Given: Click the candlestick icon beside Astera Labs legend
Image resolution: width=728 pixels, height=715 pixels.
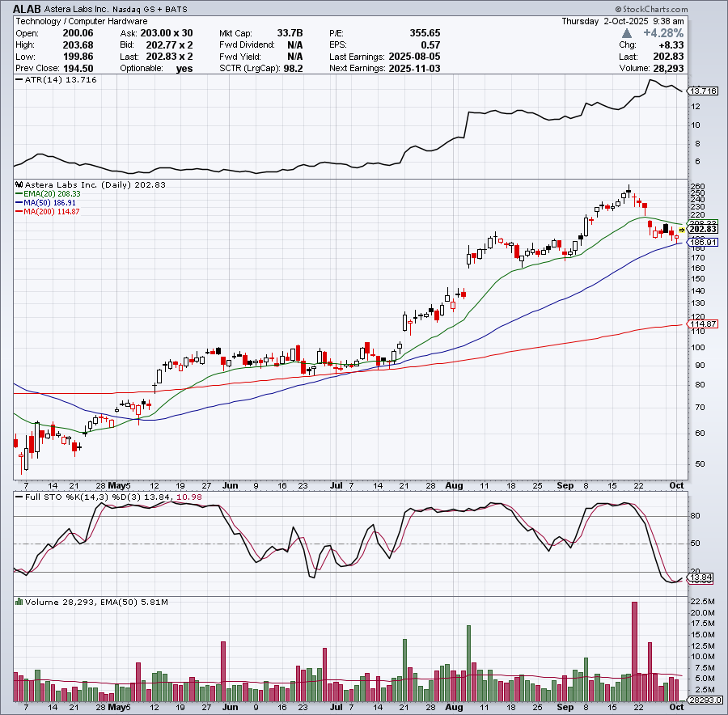Looking at the screenshot, I should (x=19, y=184).
